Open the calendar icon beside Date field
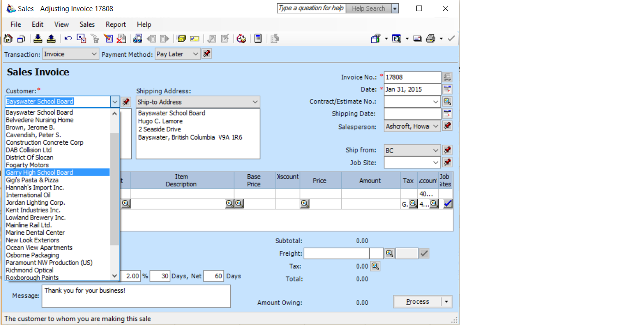 click(x=447, y=89)
